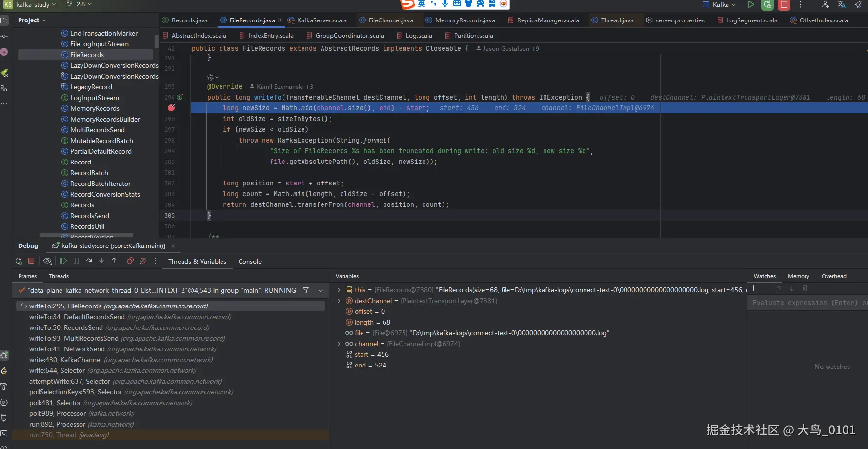This screenshot has height=449, width=868.
Task: Show more tool windows in left sidebar
Action: (x=4, y=104)
